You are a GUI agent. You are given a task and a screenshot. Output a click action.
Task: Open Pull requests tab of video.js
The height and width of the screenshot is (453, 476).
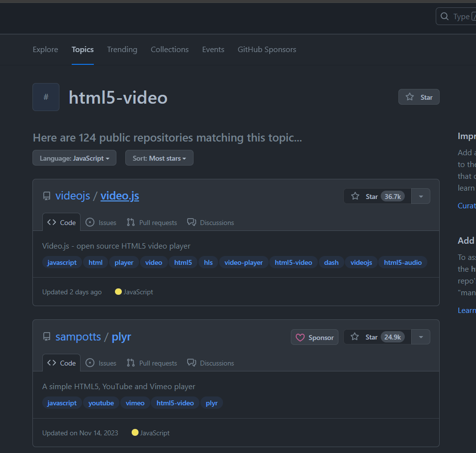click(x=152, y=223)
